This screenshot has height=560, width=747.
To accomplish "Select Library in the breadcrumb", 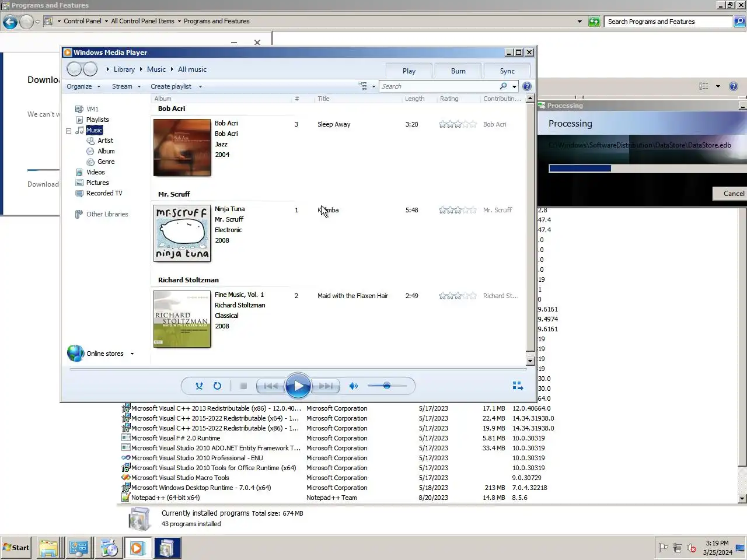I will point(124,69).
